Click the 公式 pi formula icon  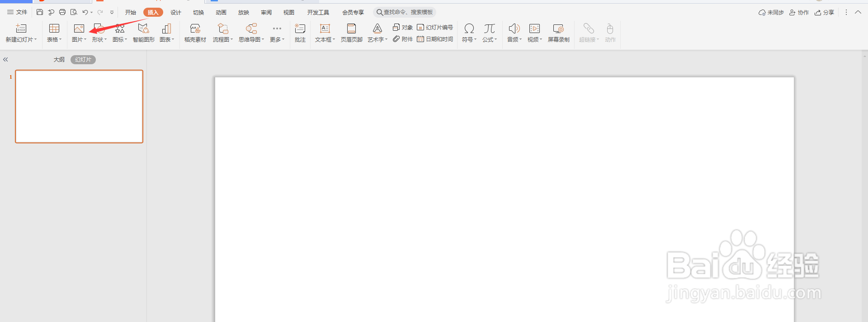(489, 28)
